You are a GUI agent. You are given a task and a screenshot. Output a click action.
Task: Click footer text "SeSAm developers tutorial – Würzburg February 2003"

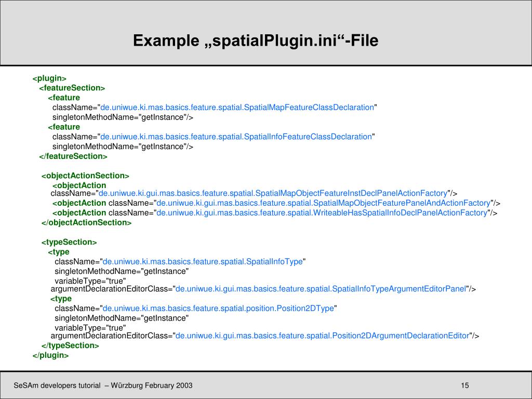click(103, 386)
